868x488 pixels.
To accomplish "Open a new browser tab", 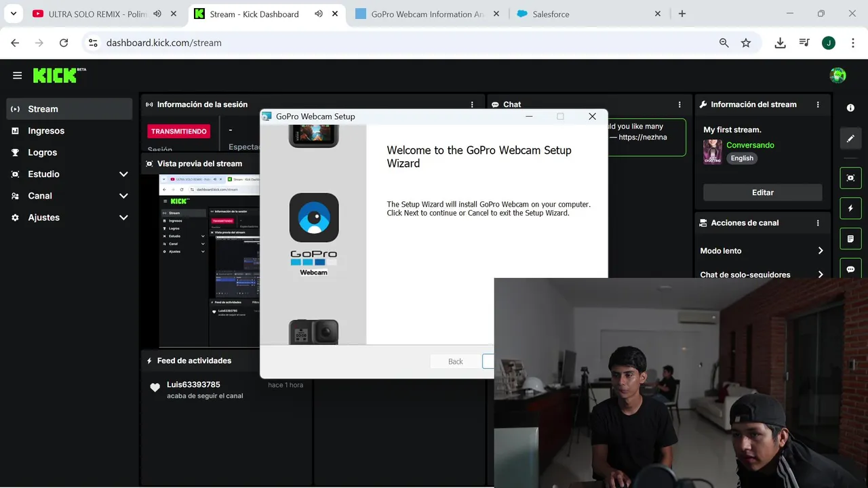I will 682,14.
